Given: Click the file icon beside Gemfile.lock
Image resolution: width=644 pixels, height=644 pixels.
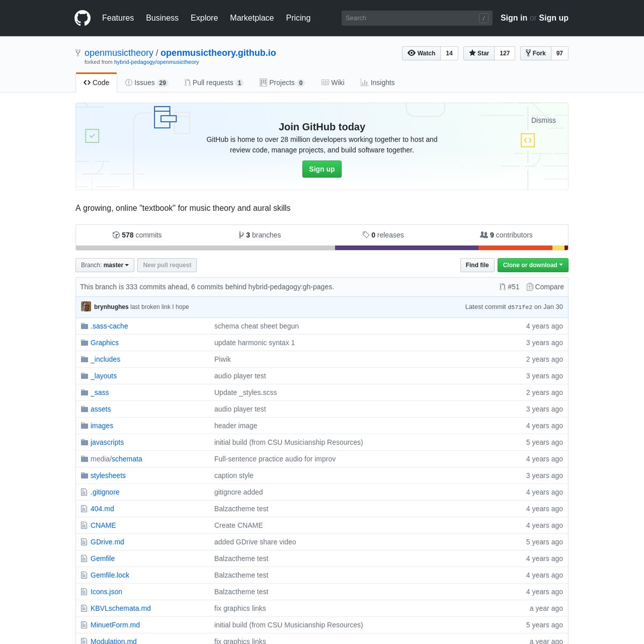Looking at the screenshot, I should pos(84,575).
